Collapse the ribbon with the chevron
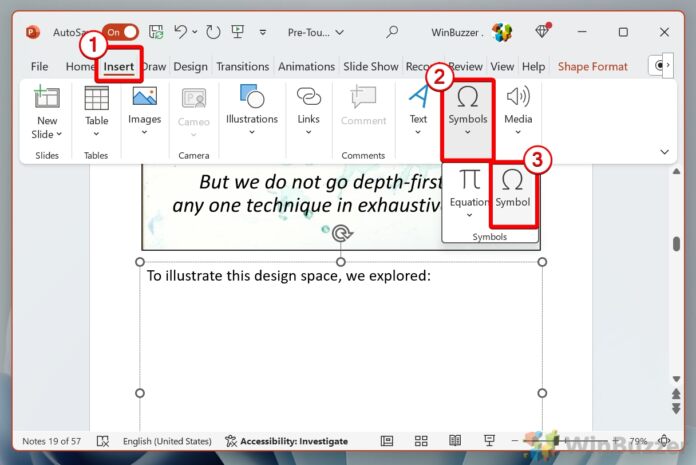 click(x=665, y=151)
